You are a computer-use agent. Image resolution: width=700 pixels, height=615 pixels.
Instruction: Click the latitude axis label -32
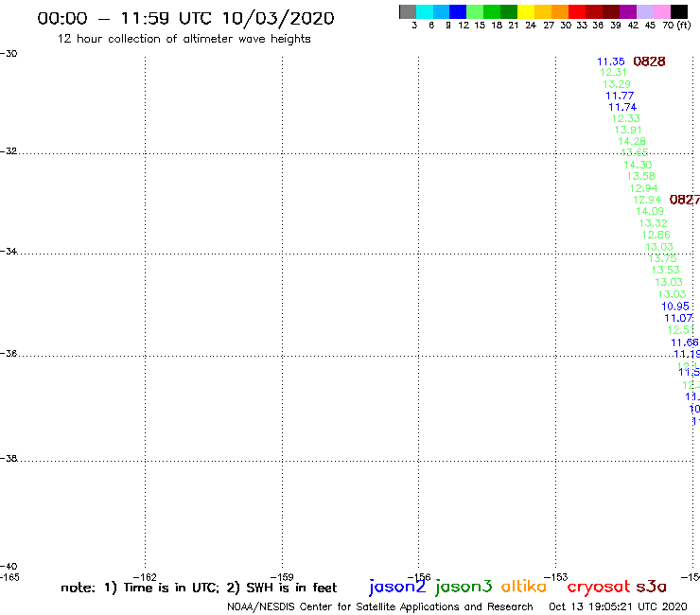(x=9, y=151)
